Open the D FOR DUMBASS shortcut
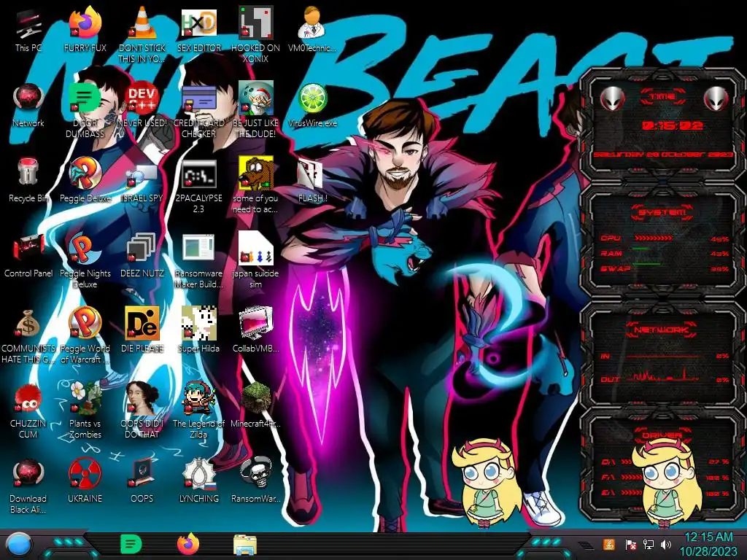The image size is (747, 560). 85,99
